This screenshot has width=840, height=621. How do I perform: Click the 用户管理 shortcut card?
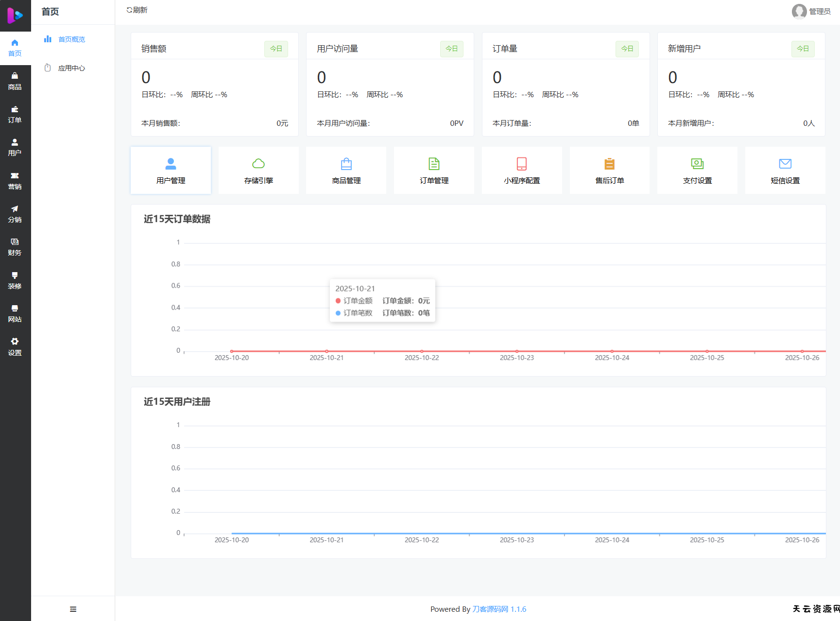[171, 171]
